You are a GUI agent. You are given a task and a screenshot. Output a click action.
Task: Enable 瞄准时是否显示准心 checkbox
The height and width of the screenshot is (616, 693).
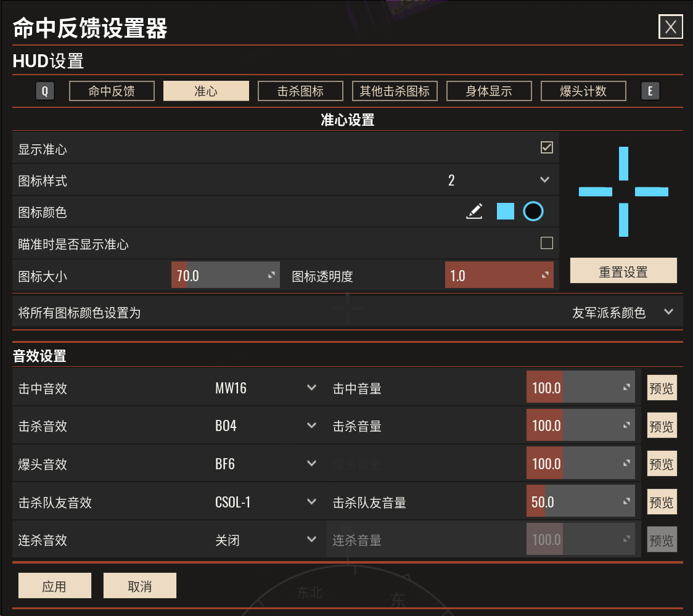(547, 243)
